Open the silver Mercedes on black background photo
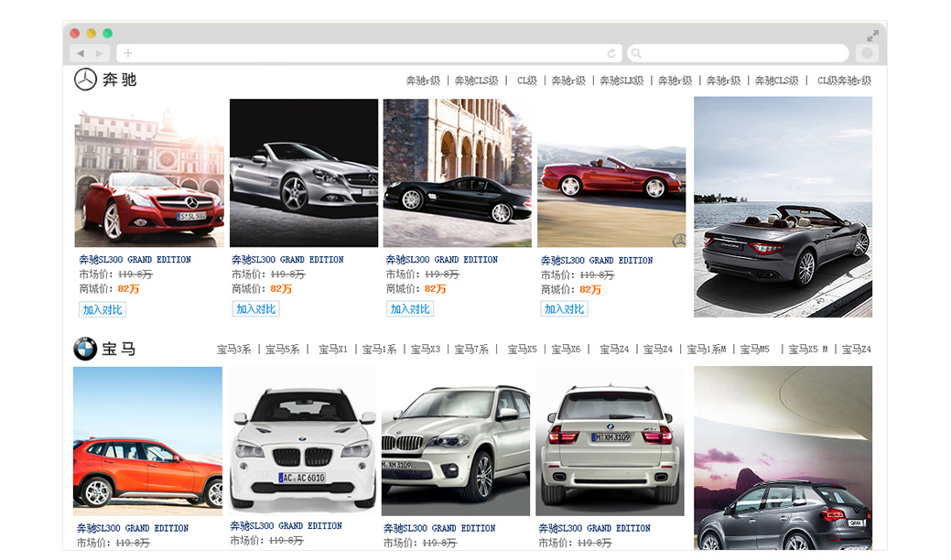Viewport: 951px width, 560px height. point(303,173)
